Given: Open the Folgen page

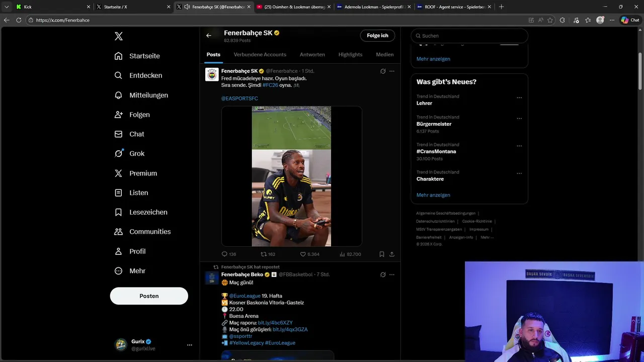Looking at the screenshot, I should click(132, 115).
